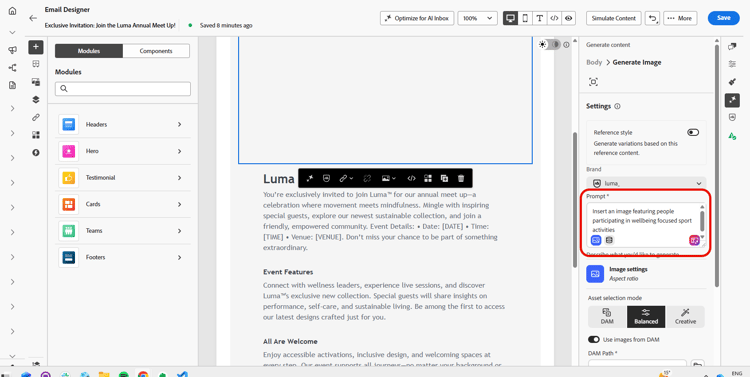750x377 pixels.
Task: Open the AI Assistant sparkle icon in the right rail
Action: point(732,100)
